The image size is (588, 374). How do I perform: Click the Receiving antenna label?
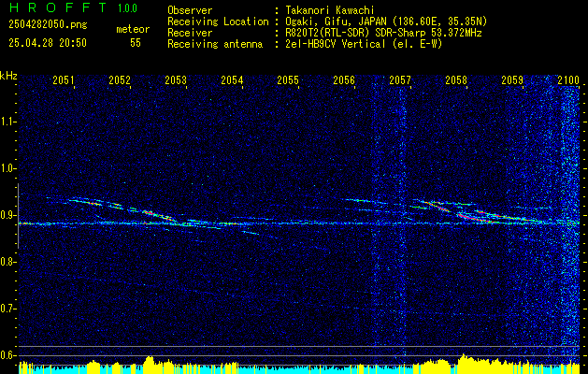pos(215,44)
